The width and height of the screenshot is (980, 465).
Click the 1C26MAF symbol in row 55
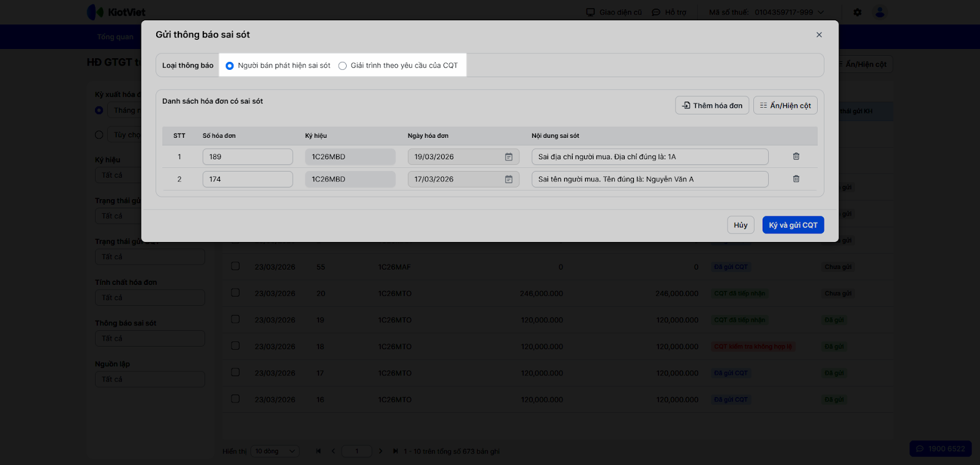click(x=394, y=267)
